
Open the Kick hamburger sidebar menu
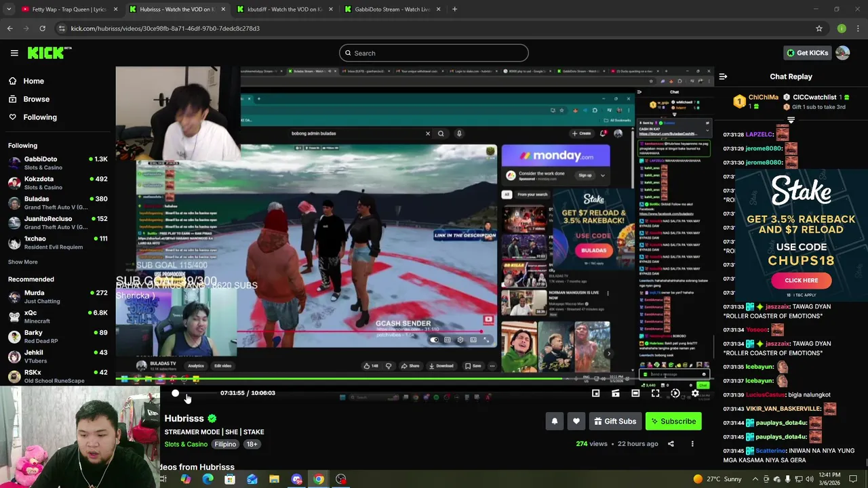click(x=14, y=53)
